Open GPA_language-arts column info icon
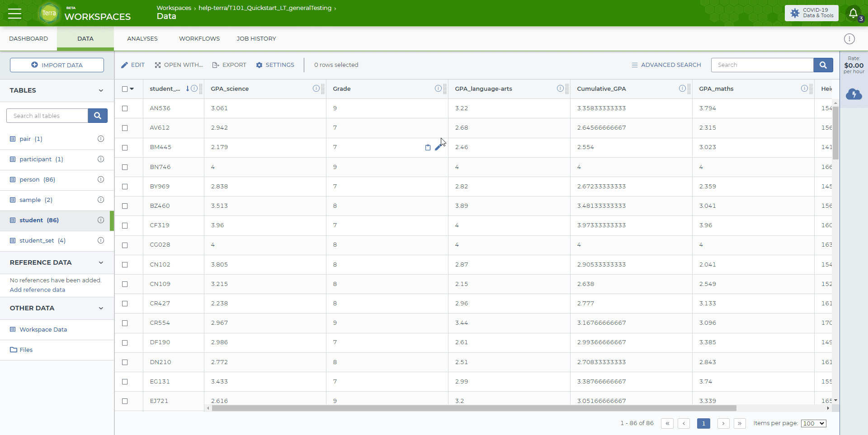The height and width of the screenshot is (435, 868). click(560, 89)
